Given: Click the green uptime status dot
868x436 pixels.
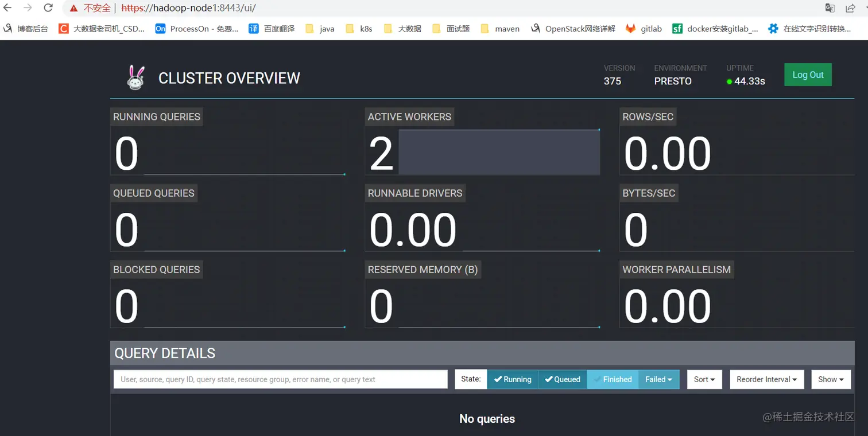Looking at the screenshot, I should point(729,81).
